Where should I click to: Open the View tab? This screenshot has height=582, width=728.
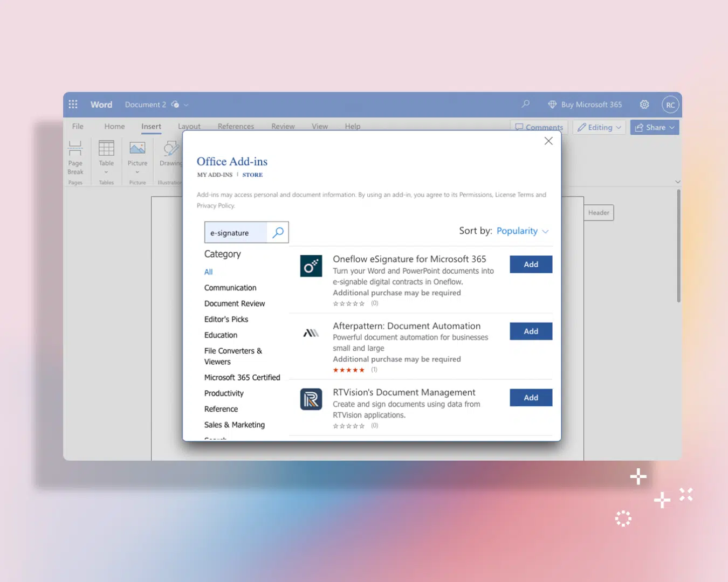click(x=320, y=126)
